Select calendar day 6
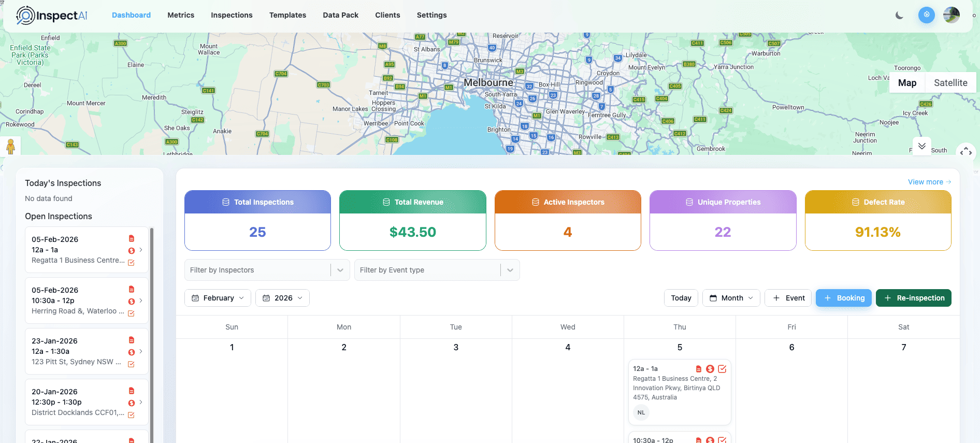 click(791, 347)
